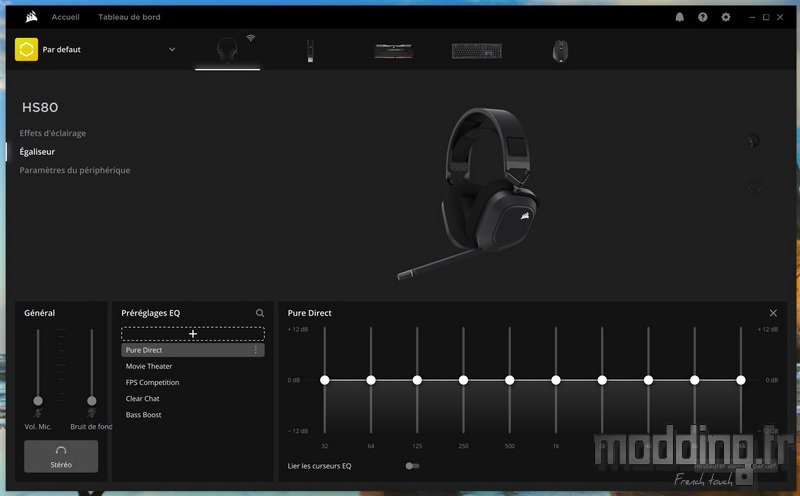Click the Corsair sails logo
Image resolution: width=800 pixels, height=496 pixels.
[31, 17]
